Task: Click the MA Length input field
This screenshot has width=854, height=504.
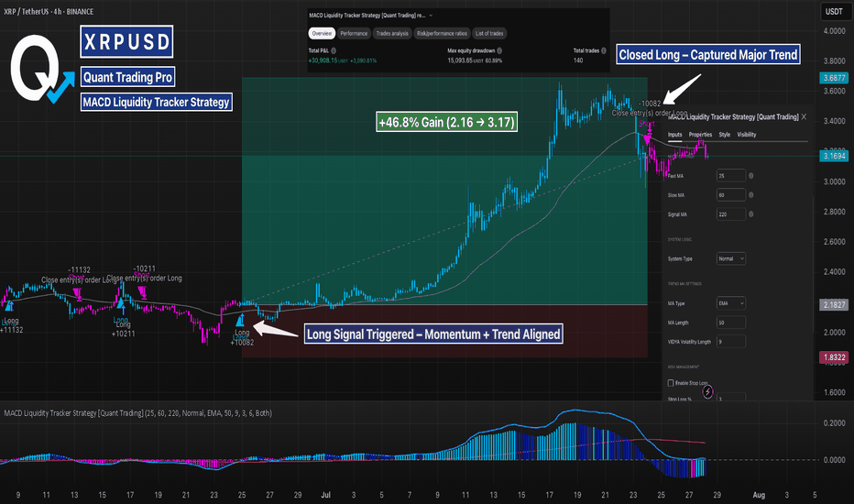Action: pyautogui.click(x=731, y=323)
